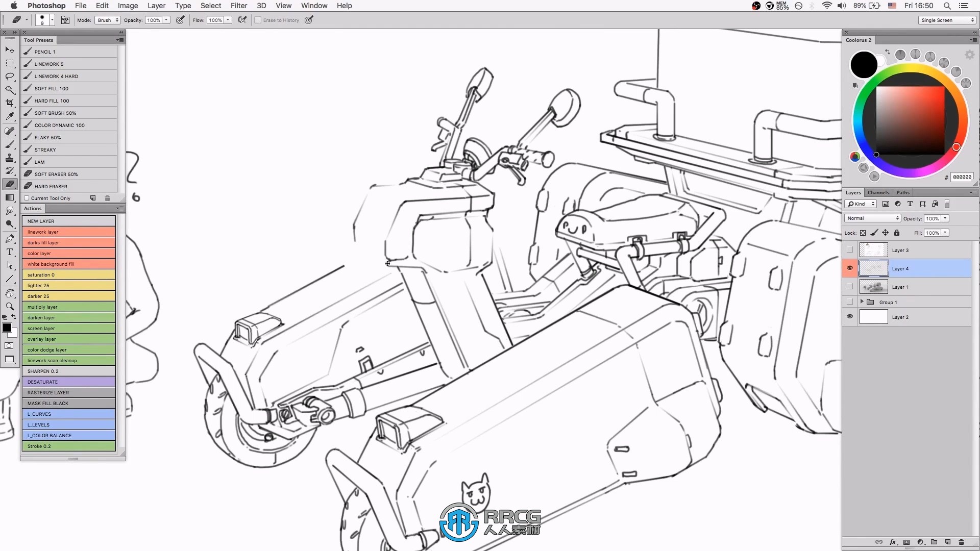
Task: Select the Pen tool in toolbox
Action: point(10,239)
